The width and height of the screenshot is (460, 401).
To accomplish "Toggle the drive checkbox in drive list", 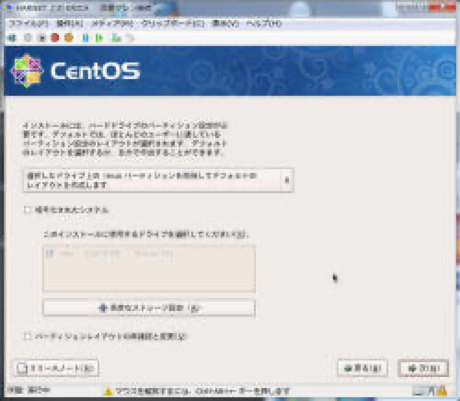I will click(x=50, y=254).
